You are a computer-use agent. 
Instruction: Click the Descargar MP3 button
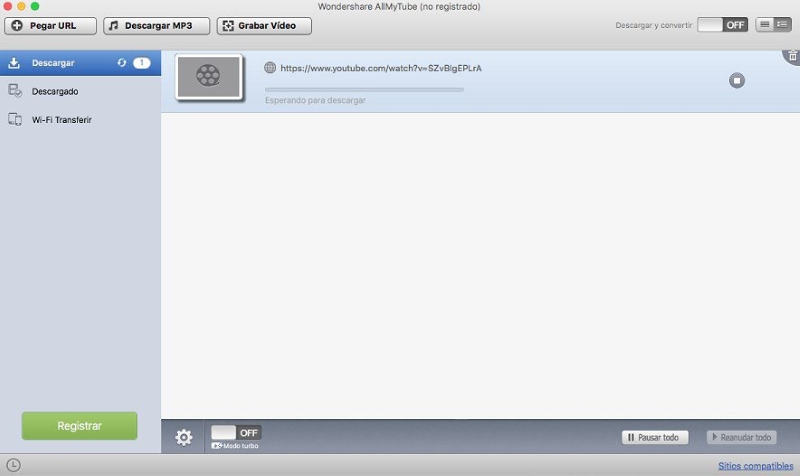pos(157,26)
